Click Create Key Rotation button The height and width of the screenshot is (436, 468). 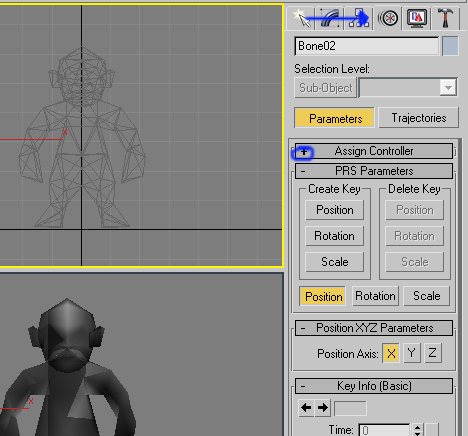coord(334,236)
